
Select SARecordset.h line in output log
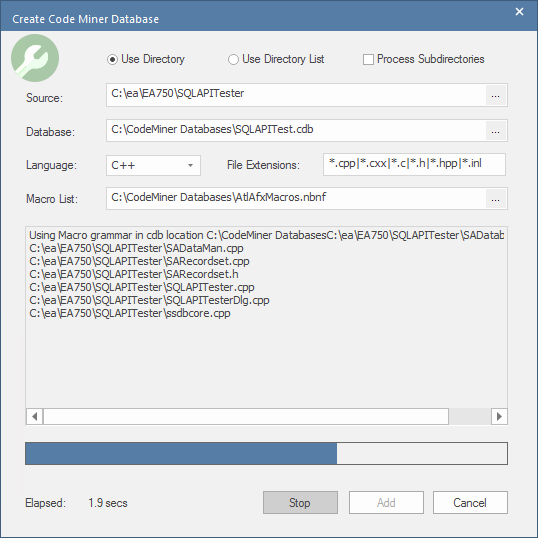pos(134,274)
